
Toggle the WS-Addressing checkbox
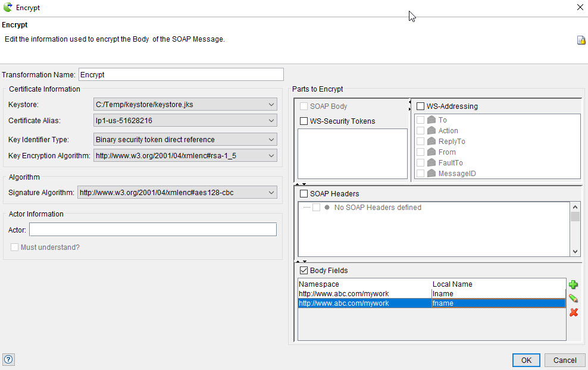(x=421, y=106)
